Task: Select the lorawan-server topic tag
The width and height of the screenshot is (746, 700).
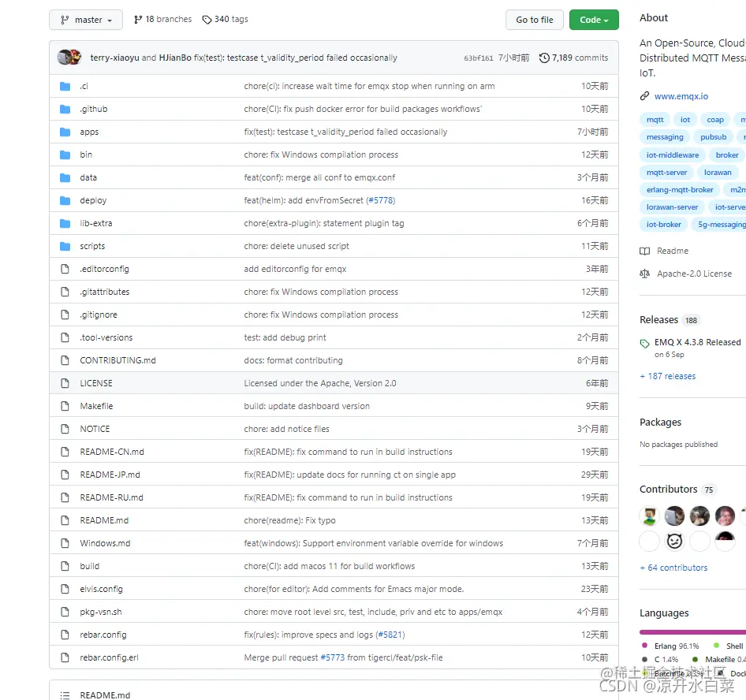Action: [x=672, y=207]
